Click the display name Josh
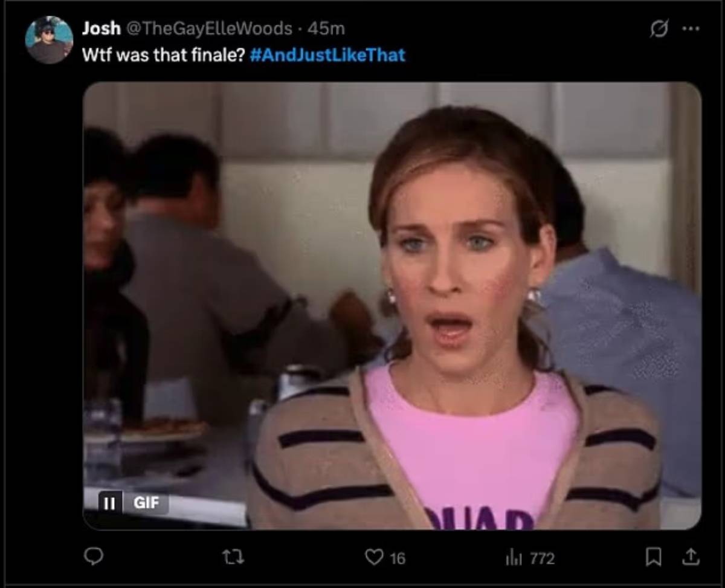 tap(101, 28)
